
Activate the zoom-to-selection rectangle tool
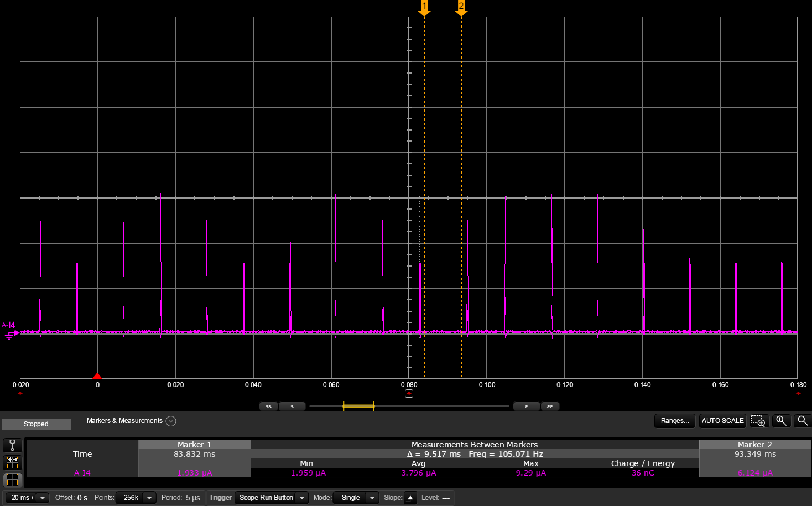(x=758, y=421)
